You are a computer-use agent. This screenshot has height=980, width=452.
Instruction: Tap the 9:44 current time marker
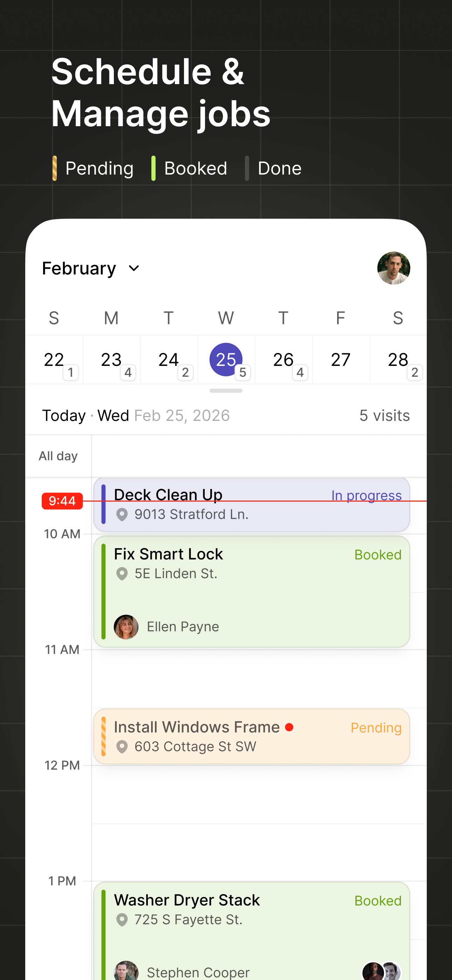coord(62,501)
